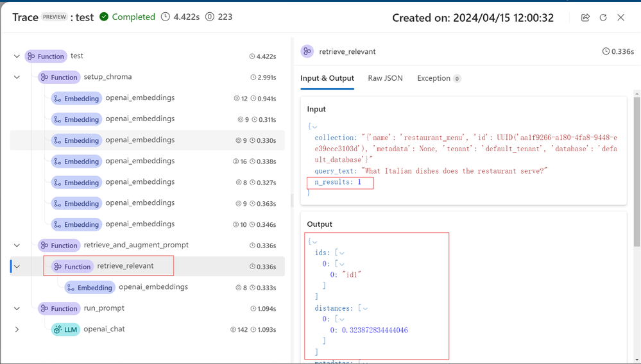
Task: Click the 1.094s duration on run_prompt row
Action: tap(266, 309)
